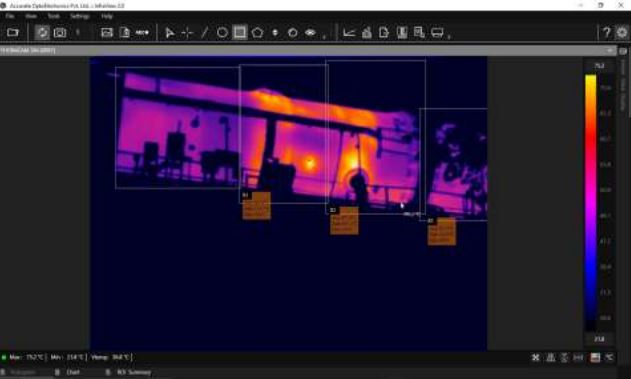Toggle ROI visibility with the eye icon

(310, 33)
